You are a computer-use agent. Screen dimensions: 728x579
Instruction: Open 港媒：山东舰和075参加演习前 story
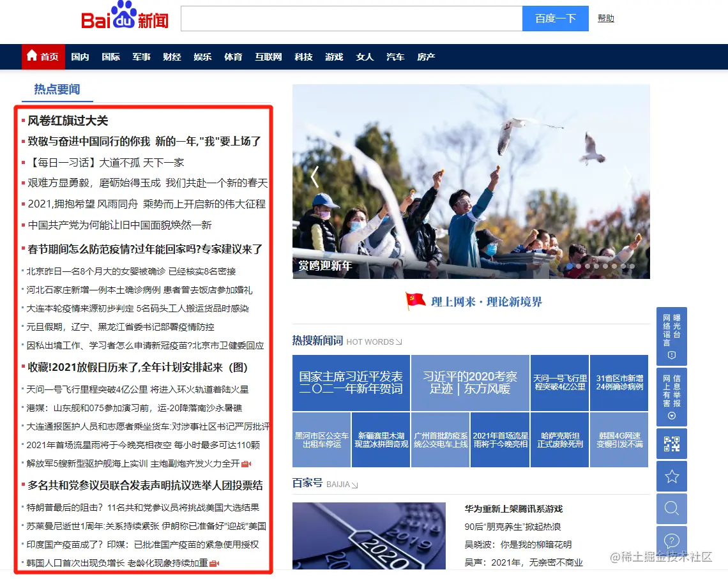click(134, 409)
